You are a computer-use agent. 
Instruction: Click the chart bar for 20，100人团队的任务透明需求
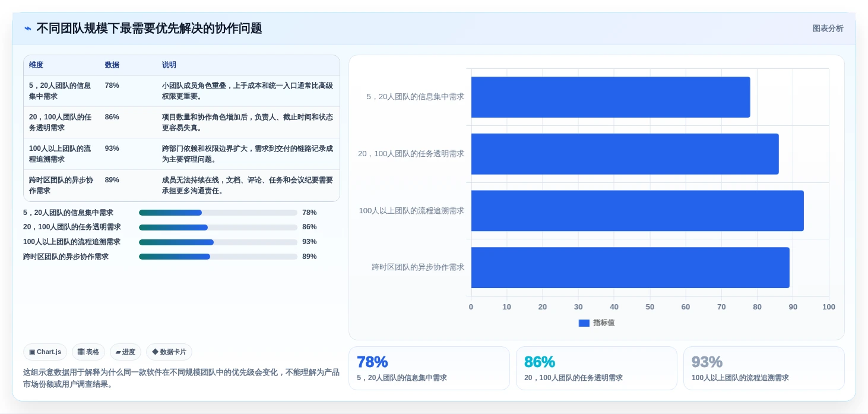click(x=625, y=154)
